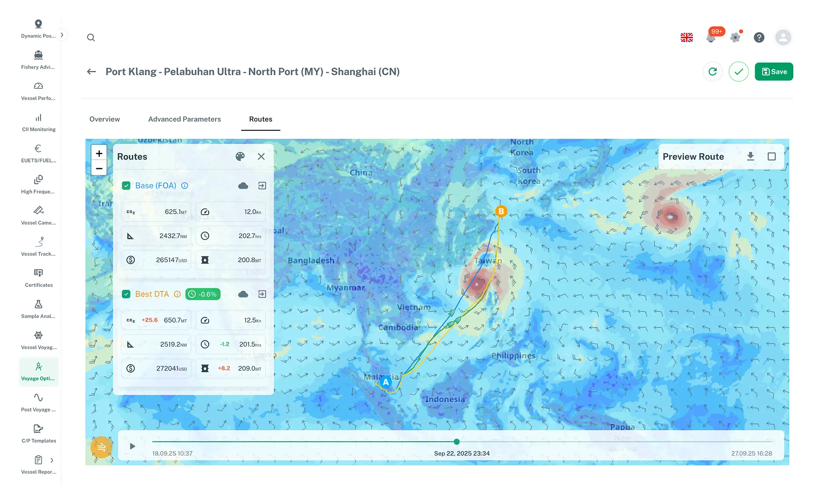
Task: Export Base (FOA) route icon
Action: pyautogui.click(x=262, y=186)
